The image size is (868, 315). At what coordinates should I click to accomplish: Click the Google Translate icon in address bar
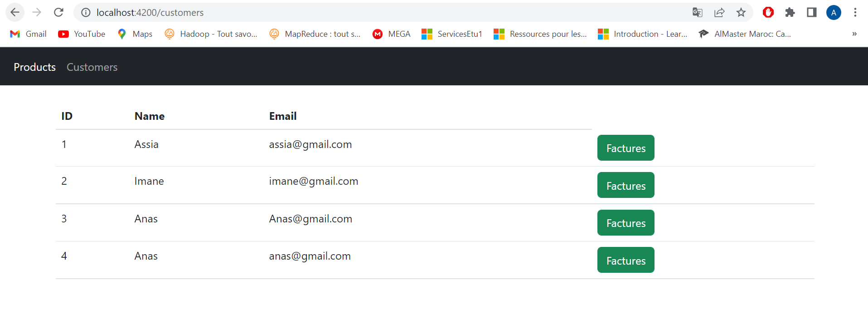click(x=698, y=12)
